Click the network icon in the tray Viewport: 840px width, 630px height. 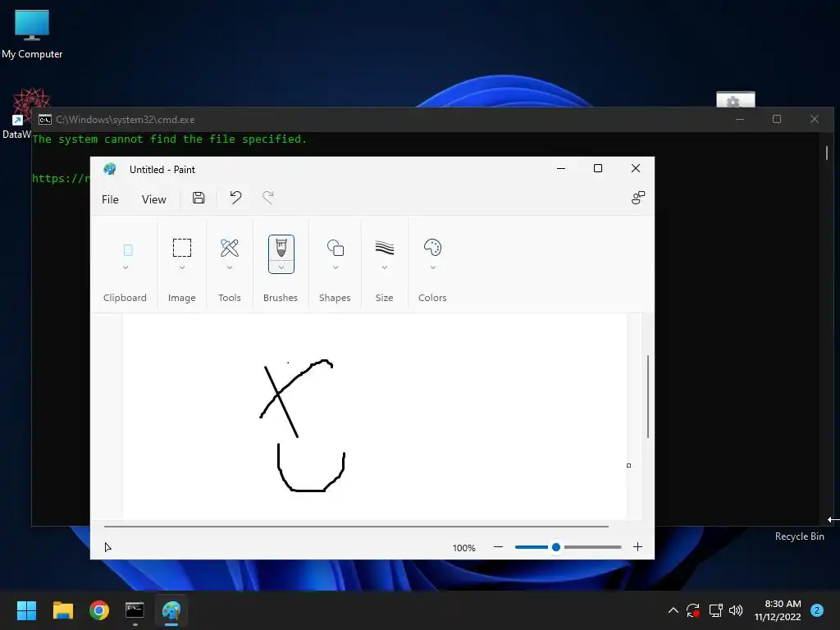click(715, 610)
